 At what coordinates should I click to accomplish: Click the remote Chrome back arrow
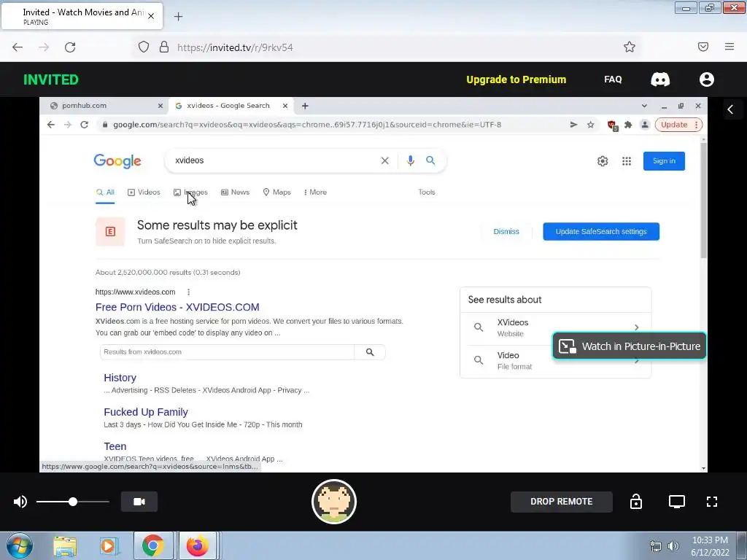[x=51, y=125]
